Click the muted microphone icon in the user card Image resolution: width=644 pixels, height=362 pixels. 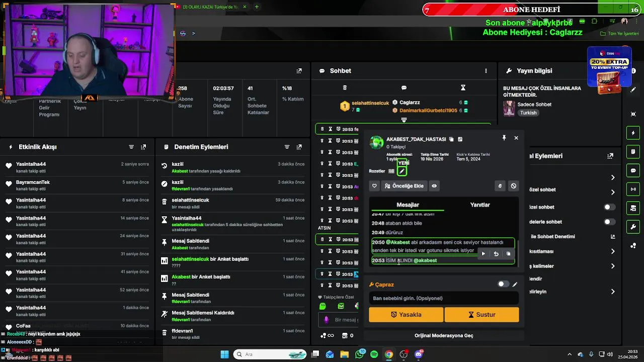click(x=500, y=186)
